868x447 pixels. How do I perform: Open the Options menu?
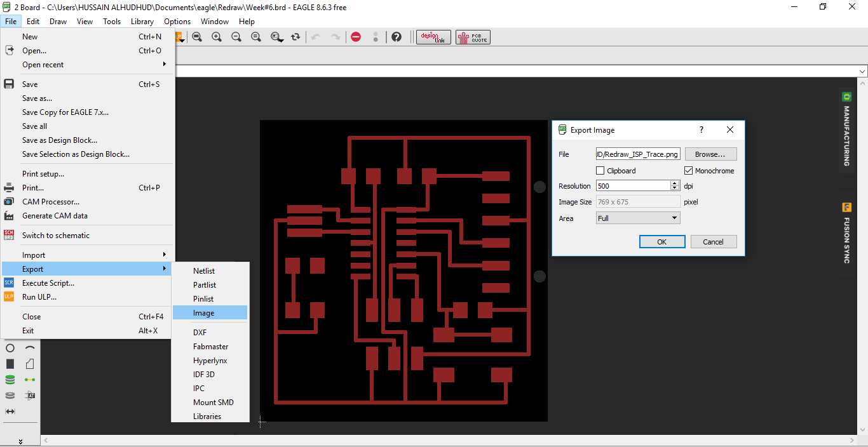(x=177, y=22)
